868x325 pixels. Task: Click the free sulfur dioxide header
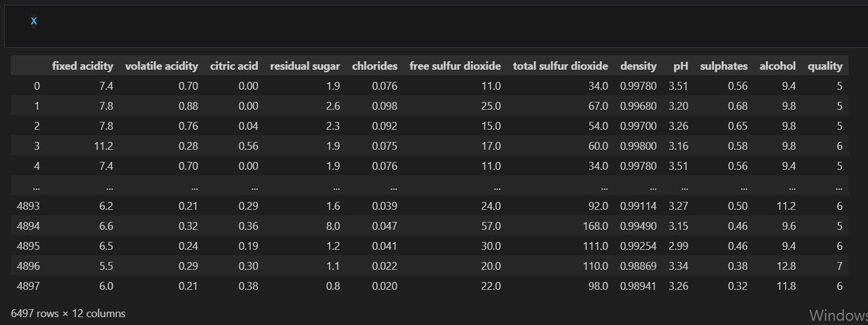coord(455,66)
